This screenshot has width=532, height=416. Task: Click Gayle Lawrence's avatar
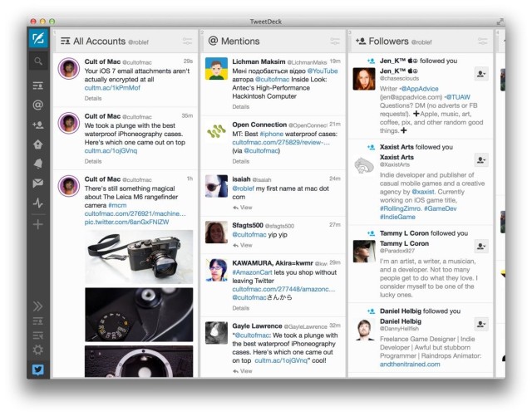tap(216, 333)
